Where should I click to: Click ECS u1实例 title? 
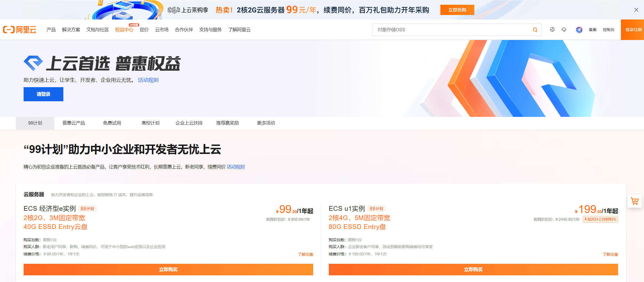pos(347,208)
